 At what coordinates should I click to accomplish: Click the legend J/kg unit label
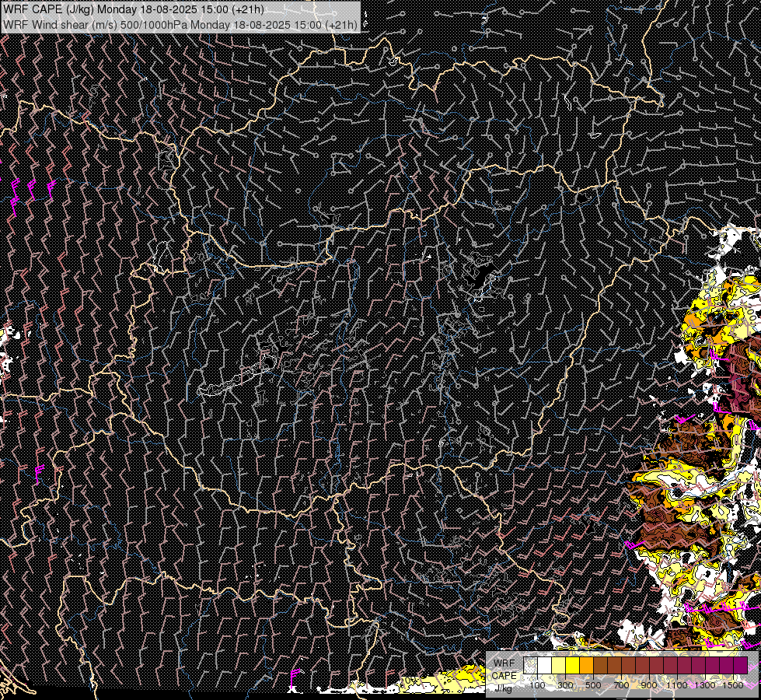click(503, 688)
